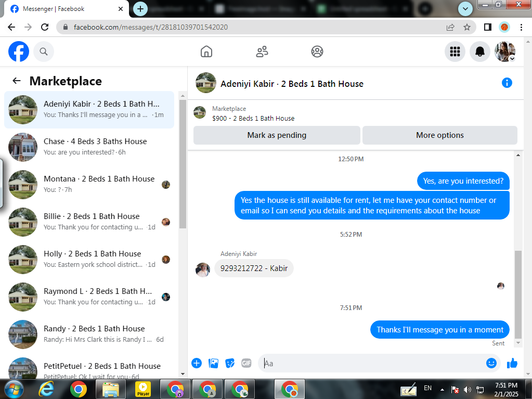Toggle the browser side panel icon
Screen dimensions: 532x399
(x=488, y=27)
